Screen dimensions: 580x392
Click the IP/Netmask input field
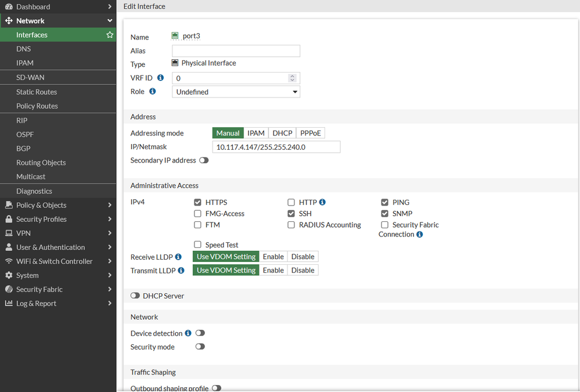tap(276, 147)
